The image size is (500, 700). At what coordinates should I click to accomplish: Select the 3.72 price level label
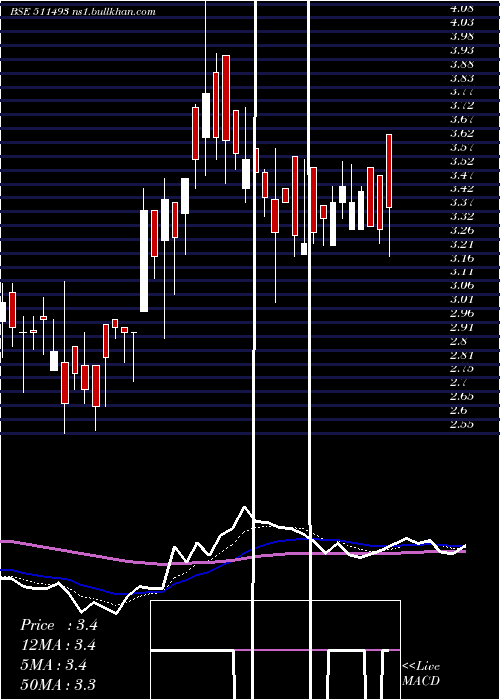462,105
